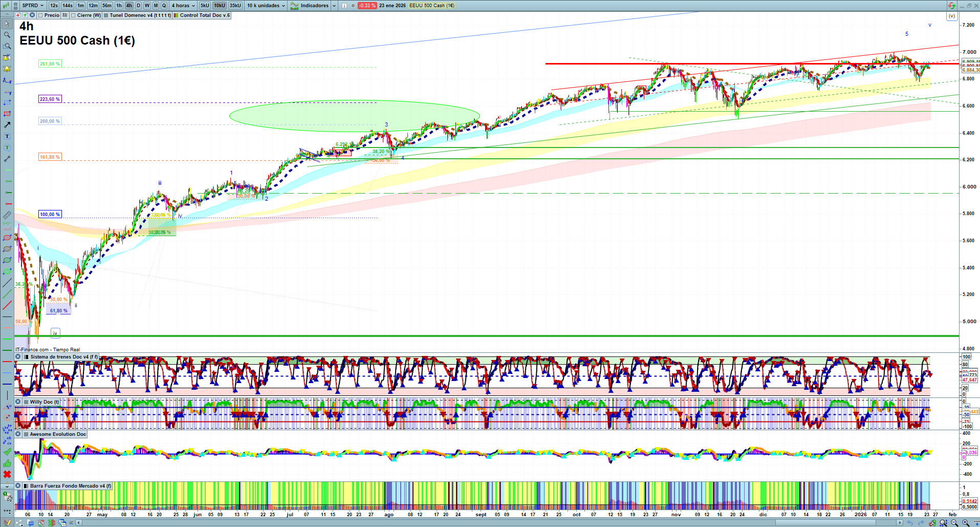
Task: Close the Awesome Evolution Doc panel
Action: coord(18,434)
